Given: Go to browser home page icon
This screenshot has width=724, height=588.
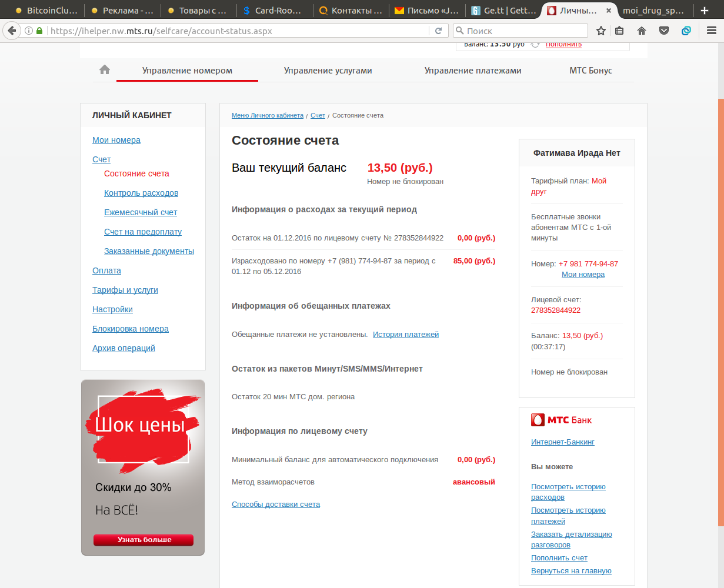Looking at the screenshot, I should [x=642, y=31].
